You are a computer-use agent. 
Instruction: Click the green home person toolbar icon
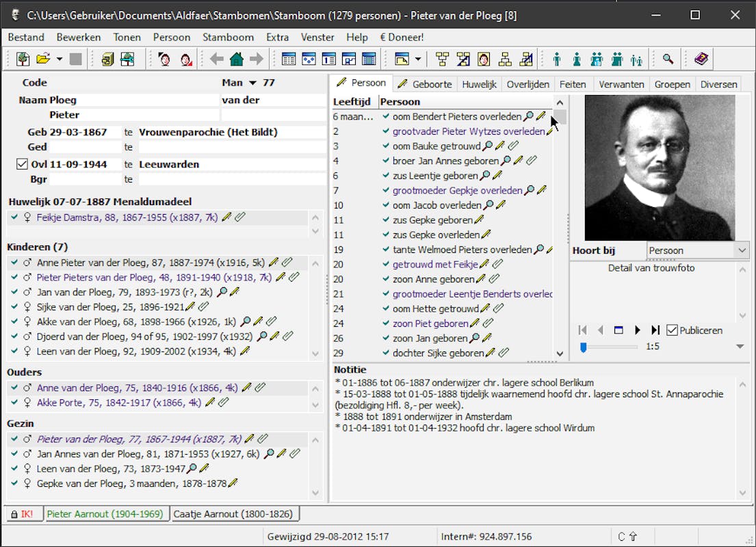237,59
